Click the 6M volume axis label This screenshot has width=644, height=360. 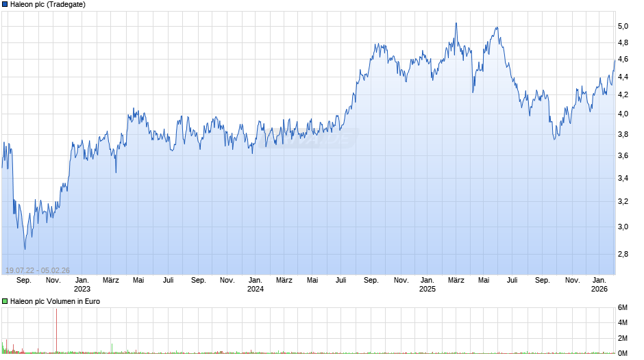pyautogui.click(x=623, y=307)
